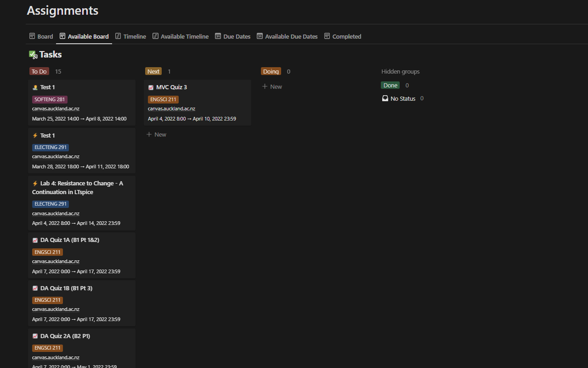The width and height of the screenshot is (588, 368).
Task: Click date March 25 to April 8 on Test 1
Action: [x=79, y=119]
